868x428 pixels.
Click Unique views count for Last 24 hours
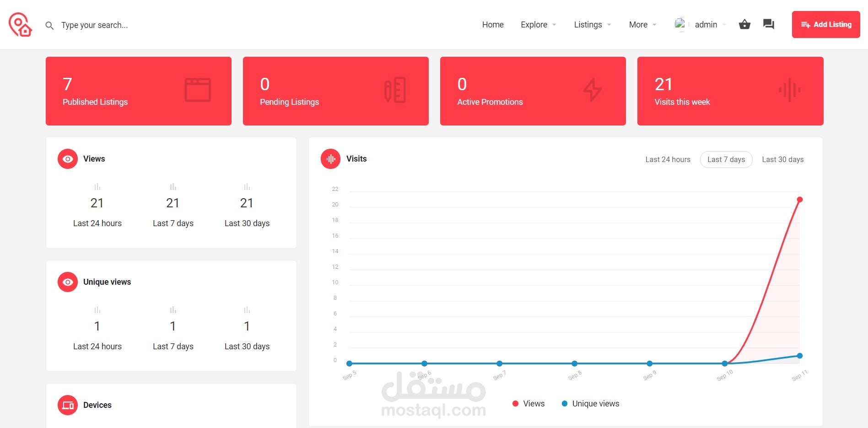coord(97,326)
